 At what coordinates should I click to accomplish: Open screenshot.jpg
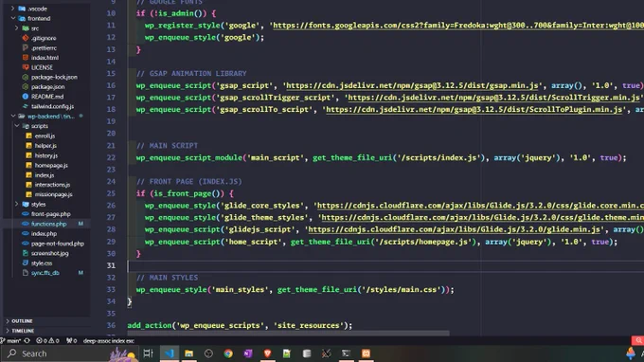click(49, 254)
